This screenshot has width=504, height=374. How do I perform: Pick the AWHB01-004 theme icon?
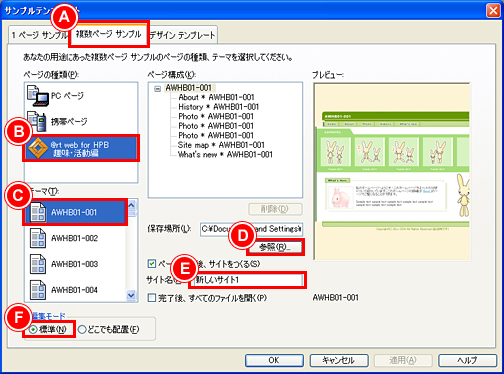38,290
